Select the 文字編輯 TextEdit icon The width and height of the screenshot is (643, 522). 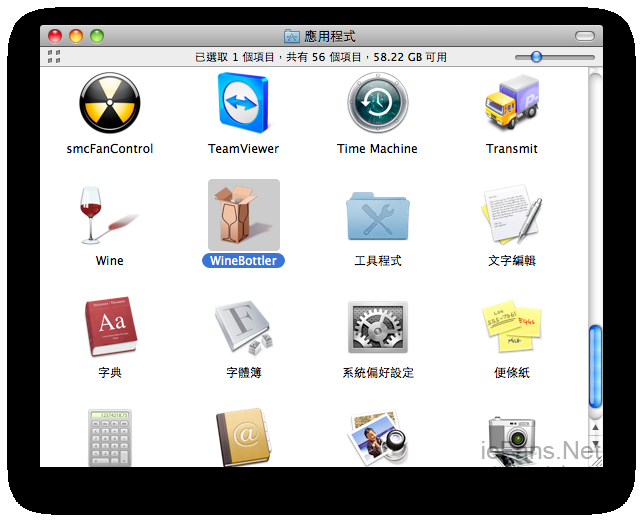click(x=512, y=214)
